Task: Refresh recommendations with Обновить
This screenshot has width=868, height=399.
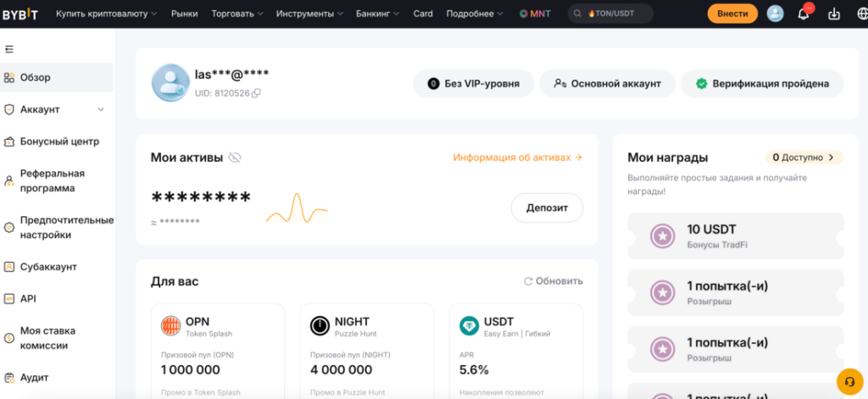Action: coord(554,281)
